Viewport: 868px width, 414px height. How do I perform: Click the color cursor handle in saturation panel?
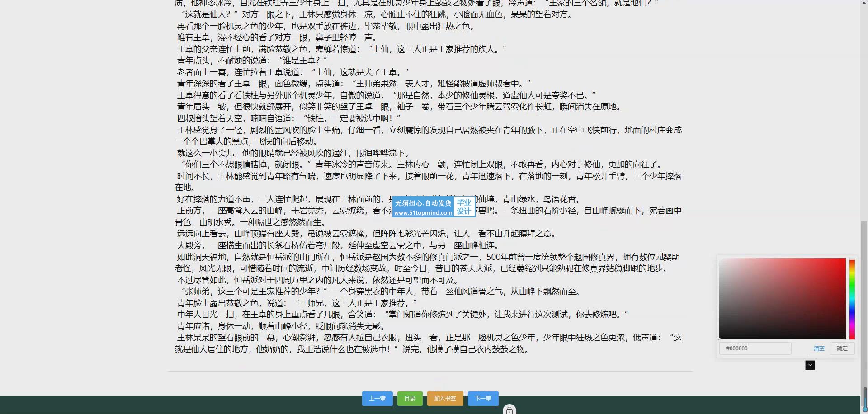pyautogui.click(x=720, y=339)
